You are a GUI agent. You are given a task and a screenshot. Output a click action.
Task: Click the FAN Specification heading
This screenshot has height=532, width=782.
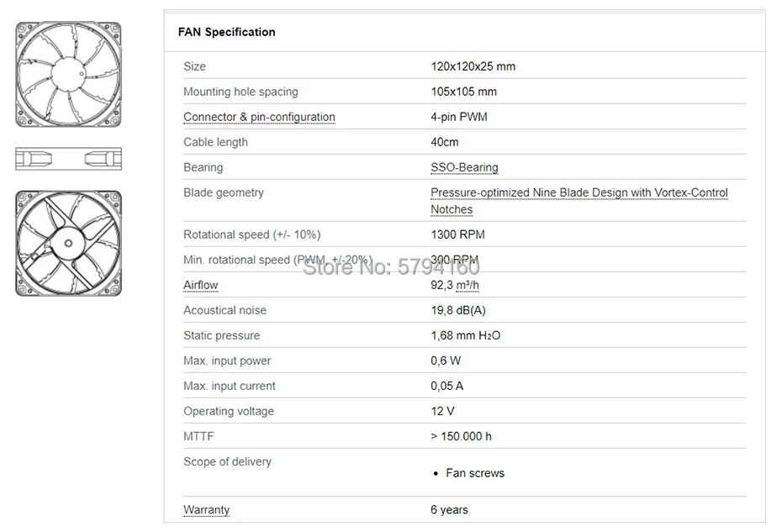[x=226, y=32]
